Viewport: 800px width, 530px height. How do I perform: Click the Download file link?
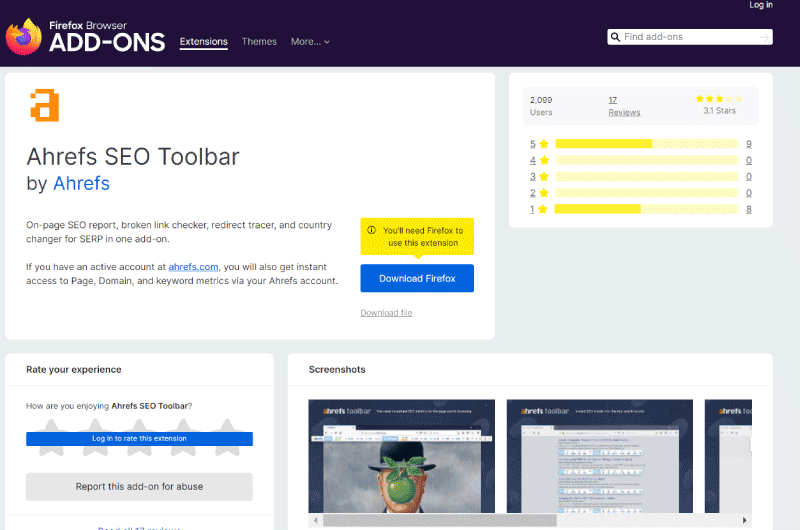click(386, 313)
